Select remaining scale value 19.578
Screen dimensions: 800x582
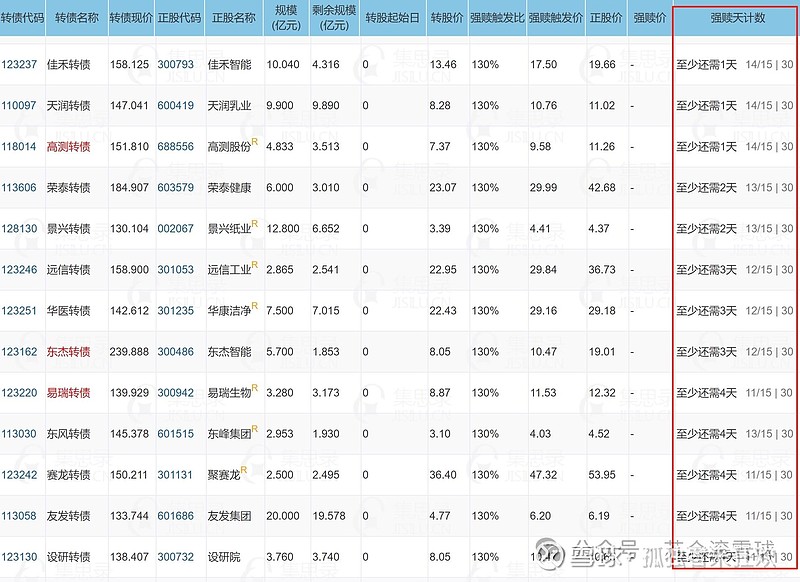click(x=329, y=516)
